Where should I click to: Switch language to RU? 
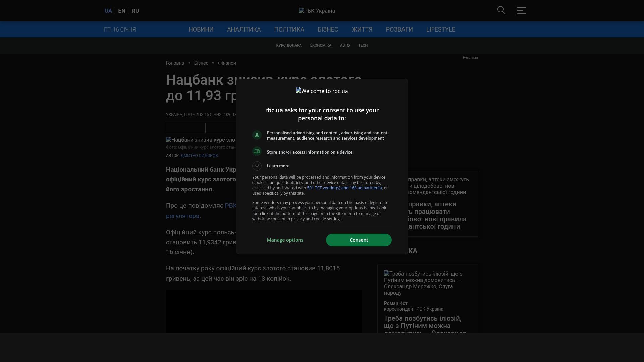tap(135, 11)
